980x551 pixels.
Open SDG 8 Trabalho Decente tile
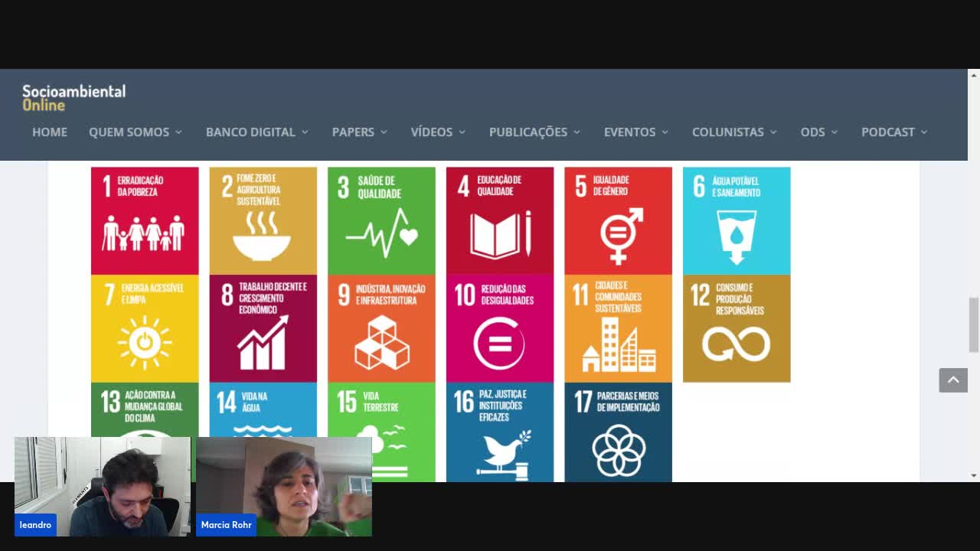click(263, 328)
